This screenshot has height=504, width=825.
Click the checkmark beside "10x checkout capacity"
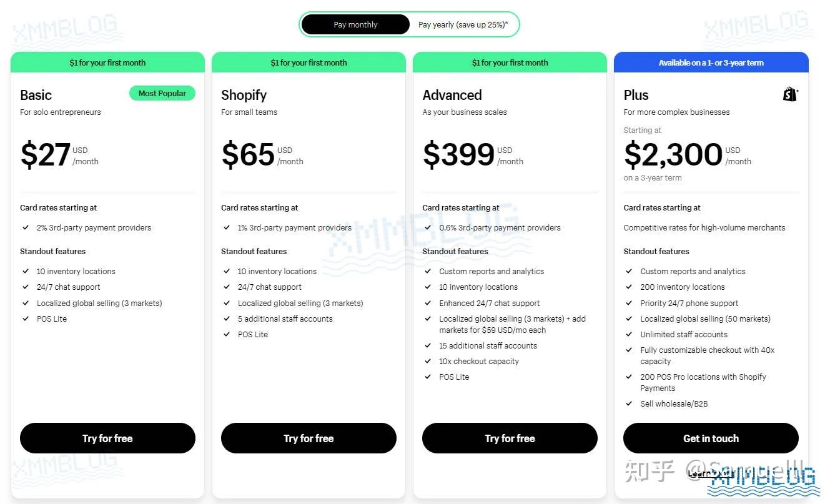pos(428,361)
